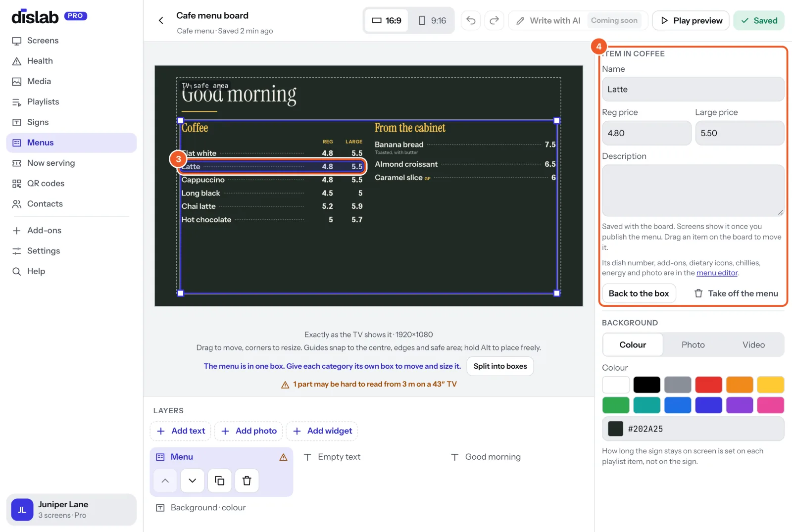The width and height of the screenshot is (792, 532).
Task: Go to Media library
Action: click(x=71, y=81)
